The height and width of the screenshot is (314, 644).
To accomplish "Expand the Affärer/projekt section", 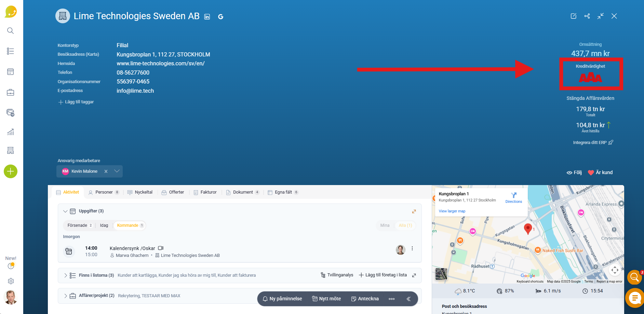I will (x=65, y=296).
